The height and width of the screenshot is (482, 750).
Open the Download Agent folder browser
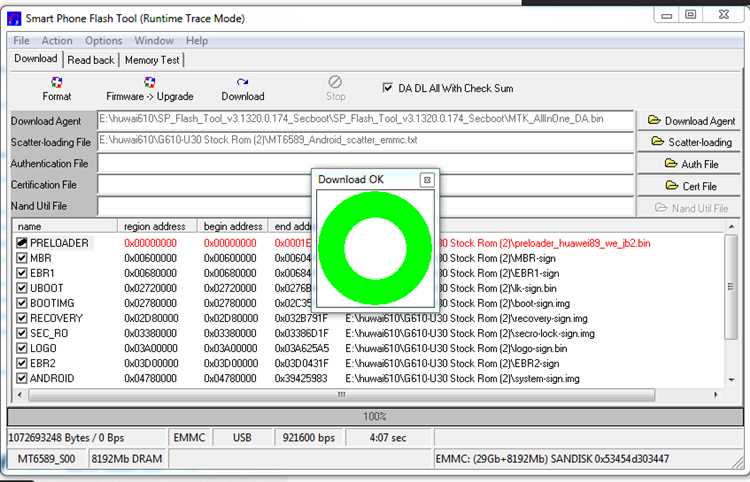(x=690, y=120)
